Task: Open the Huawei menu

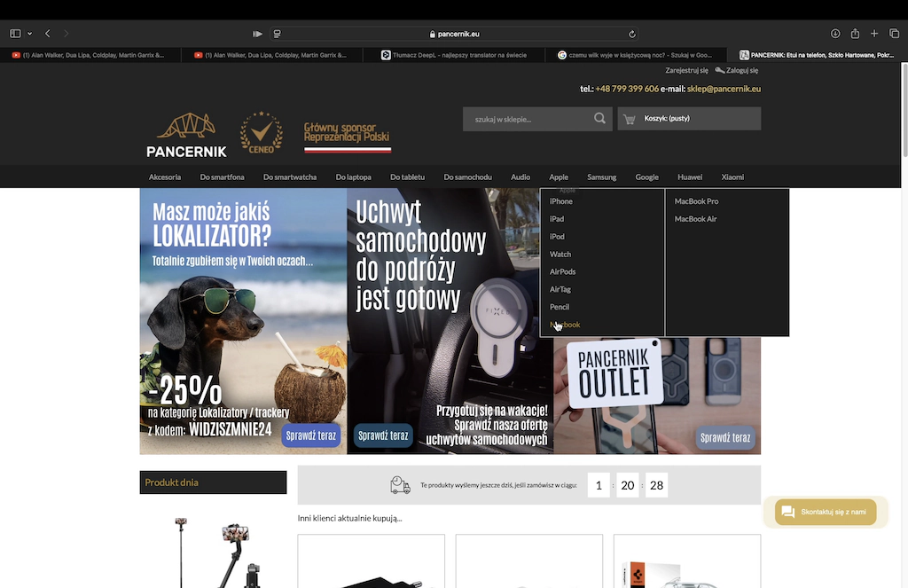Action: (690, 177)
